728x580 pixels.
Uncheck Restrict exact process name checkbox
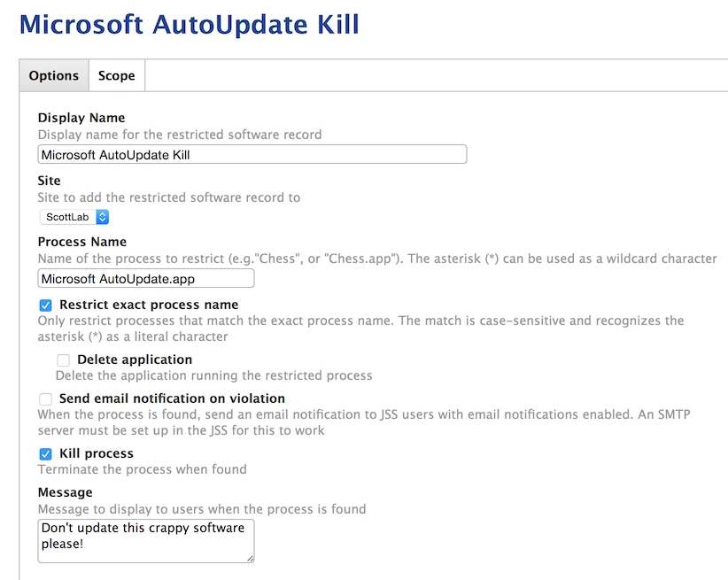tap(45, 305)
